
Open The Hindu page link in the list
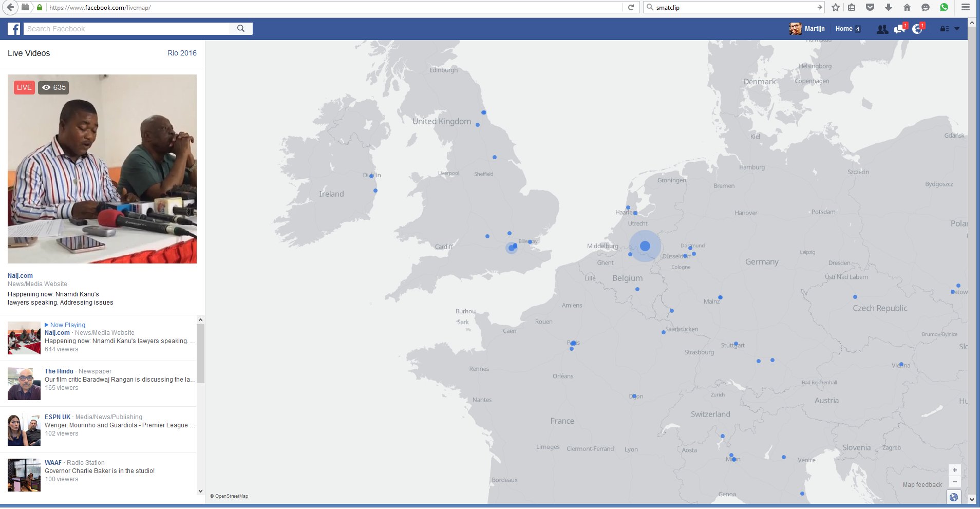(59, 371)
